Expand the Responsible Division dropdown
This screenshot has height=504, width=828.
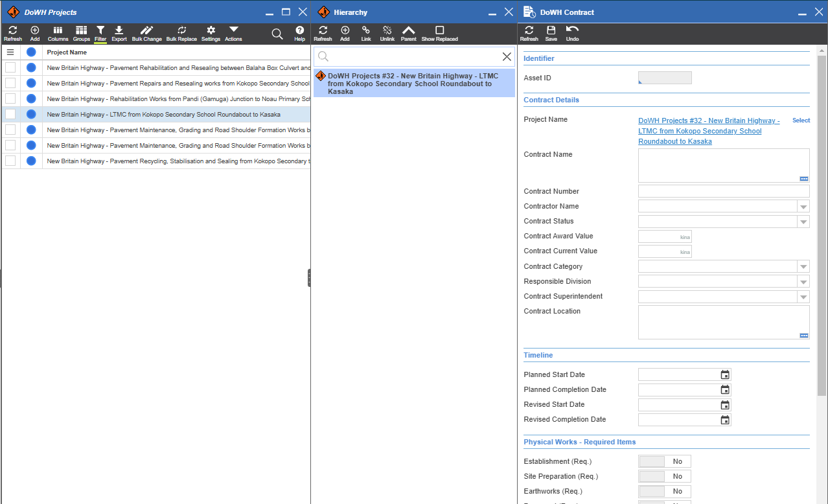[803, 282]
